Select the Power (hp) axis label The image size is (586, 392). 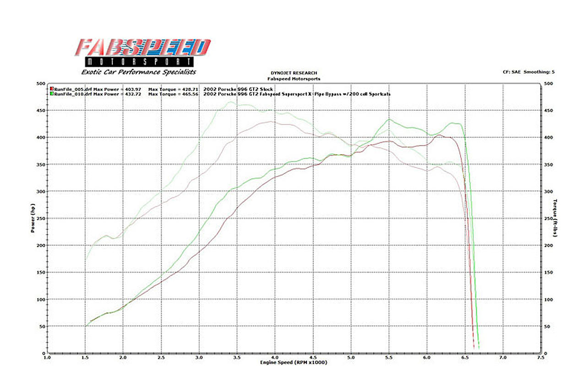pos(33,218)
